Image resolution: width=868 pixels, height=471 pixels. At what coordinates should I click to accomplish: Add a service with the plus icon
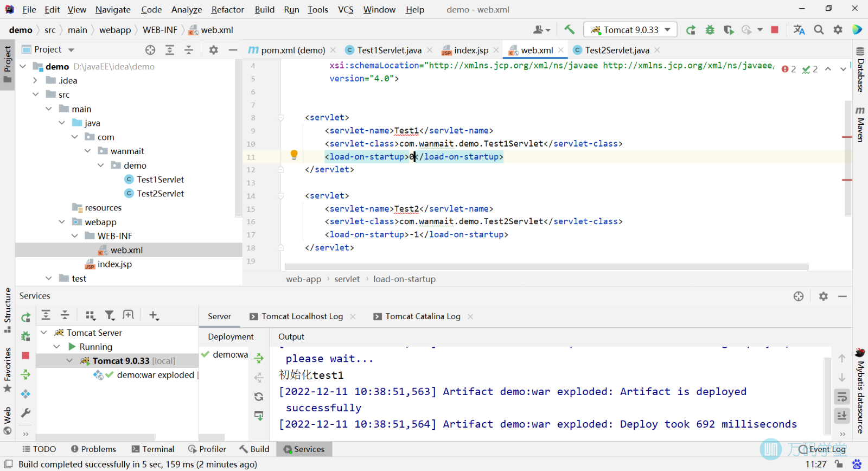pos(154,315)
